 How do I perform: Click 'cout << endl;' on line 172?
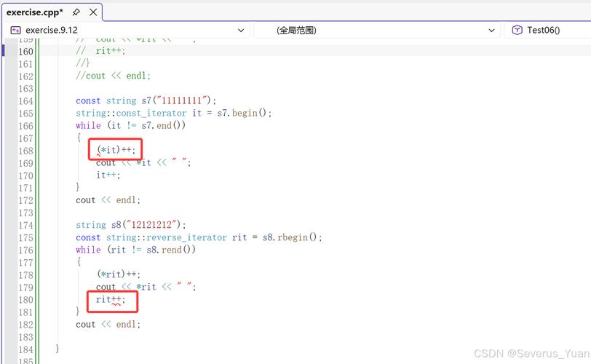(108, 200)
